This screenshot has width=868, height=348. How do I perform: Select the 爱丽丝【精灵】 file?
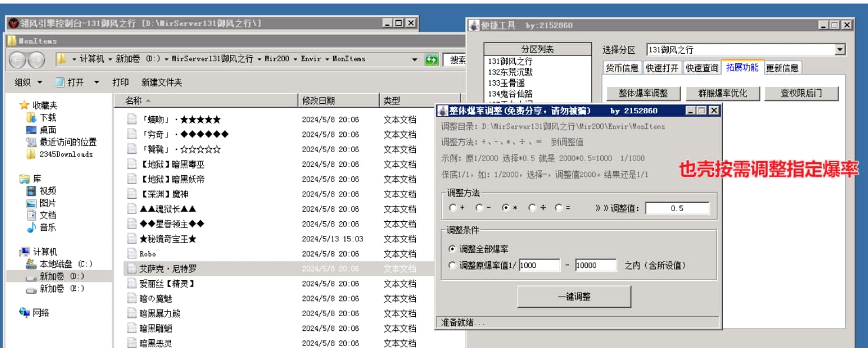pos(167,284)
